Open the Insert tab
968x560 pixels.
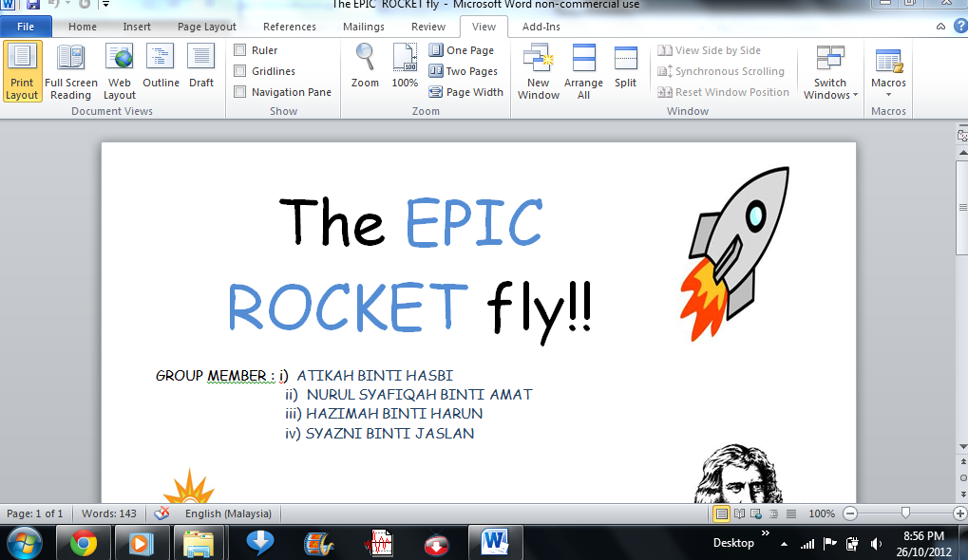[137, 27]
